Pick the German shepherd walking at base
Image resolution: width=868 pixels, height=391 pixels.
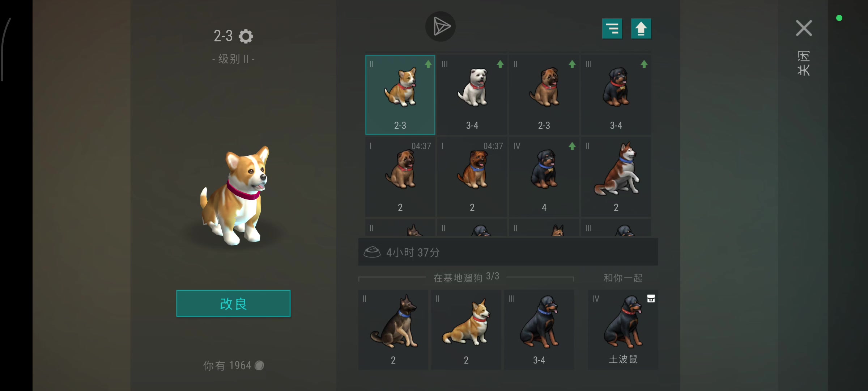tap(393, 329)
